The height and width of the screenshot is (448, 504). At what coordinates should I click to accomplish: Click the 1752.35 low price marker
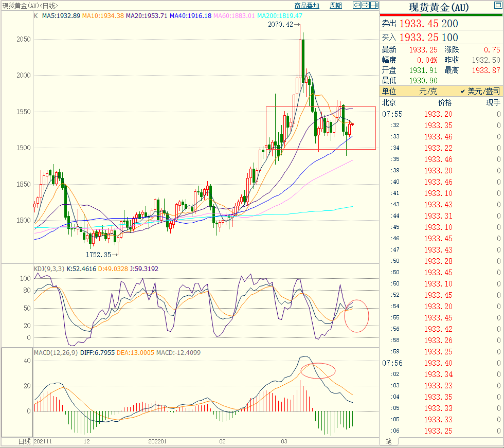point(98,255)
